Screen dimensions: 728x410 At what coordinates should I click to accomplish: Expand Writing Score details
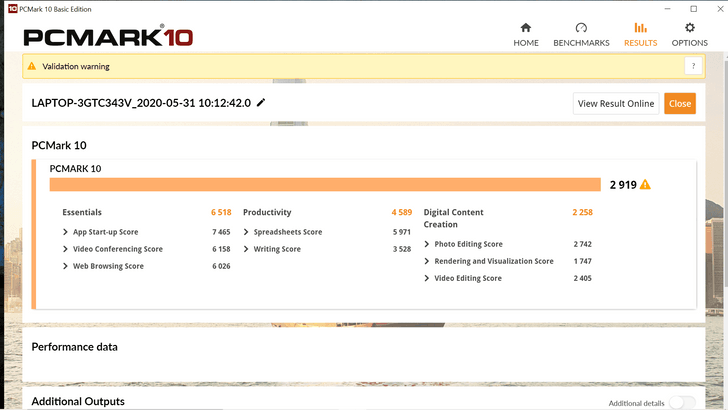246,249
